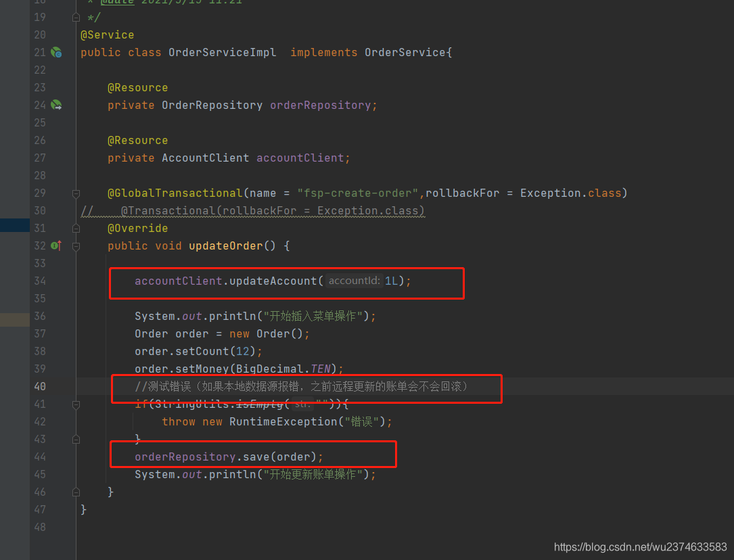Viewport: 734px width, 560px height.
Task: Click the updateAccount method call on line 34
Action: pyautogui.click(x=273, y=281)
